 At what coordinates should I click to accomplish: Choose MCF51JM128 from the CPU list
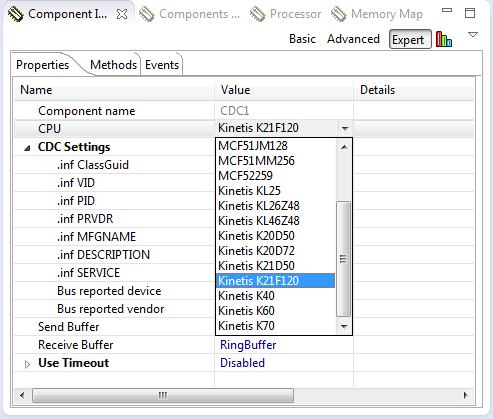click(276, 146)
